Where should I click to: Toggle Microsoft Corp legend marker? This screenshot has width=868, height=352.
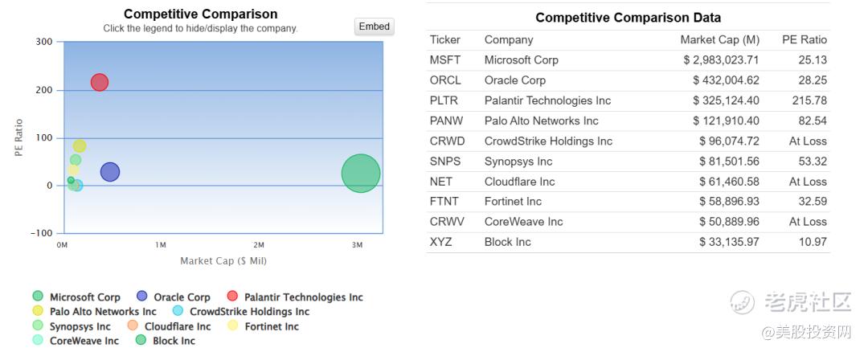coord(38,297)
